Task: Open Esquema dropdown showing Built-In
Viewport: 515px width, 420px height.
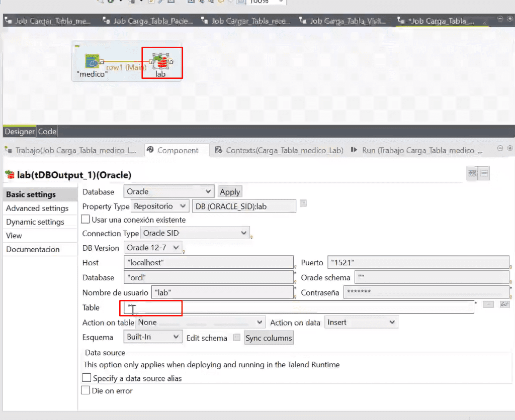Action: (153, 337)
